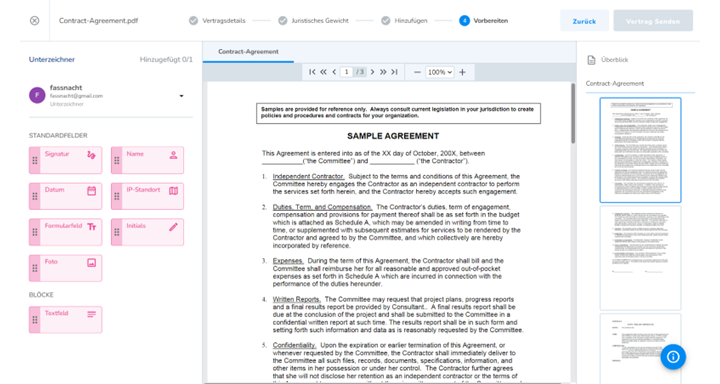Expand the fassnacht signer dropdown

[181, 96]
